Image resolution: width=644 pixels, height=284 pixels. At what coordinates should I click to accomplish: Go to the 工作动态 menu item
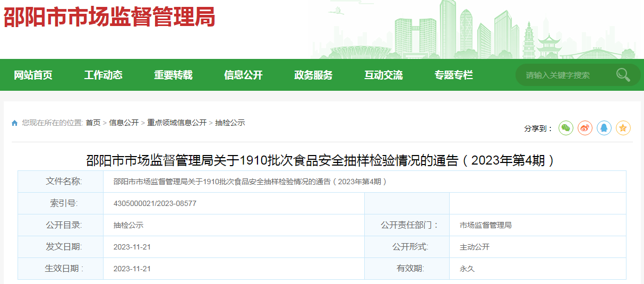pos(103,75)
